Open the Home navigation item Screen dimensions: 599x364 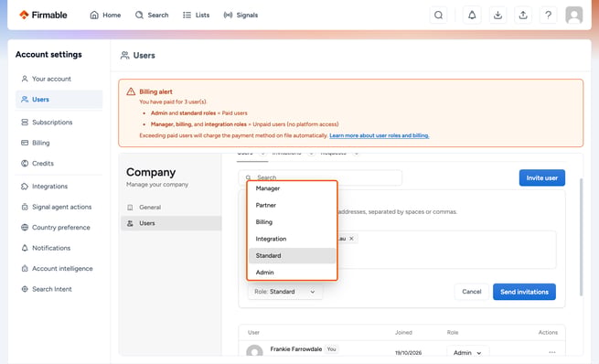(x=105, y=15)
